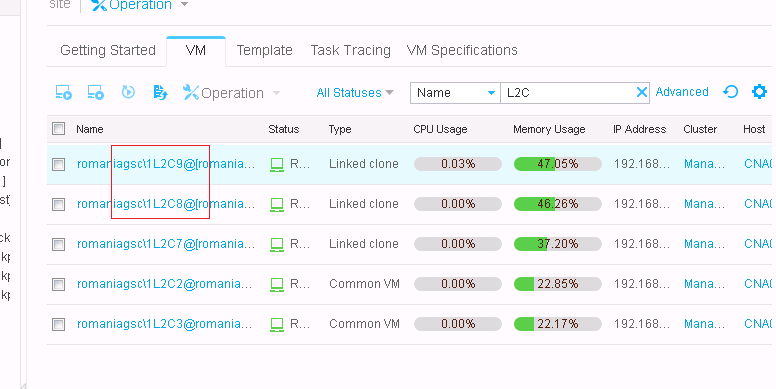Image resolution: width=776 pixels, height=389 pixels.
Task: Check the box for romaniagsc\1L2C7
Action: [58, 244]
